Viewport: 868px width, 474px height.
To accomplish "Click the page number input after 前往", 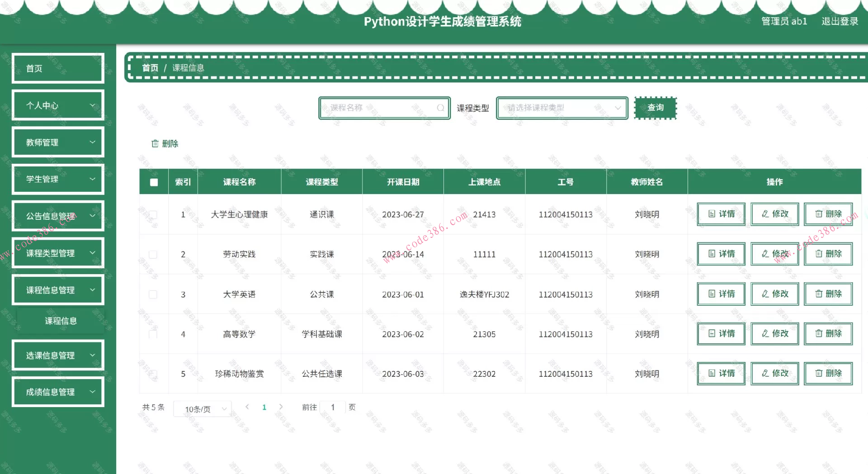I will (333, 407).
